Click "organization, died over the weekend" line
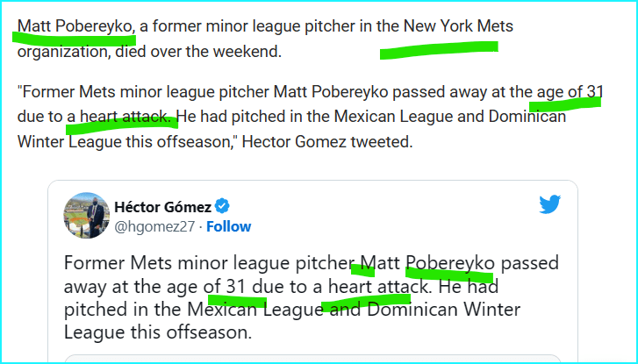This screenshot has height=364, width=638. 149,51
